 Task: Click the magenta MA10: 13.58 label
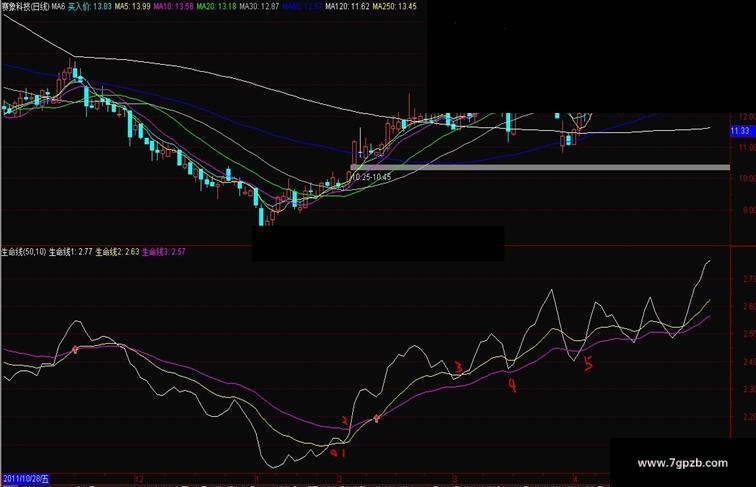(173, 7)
